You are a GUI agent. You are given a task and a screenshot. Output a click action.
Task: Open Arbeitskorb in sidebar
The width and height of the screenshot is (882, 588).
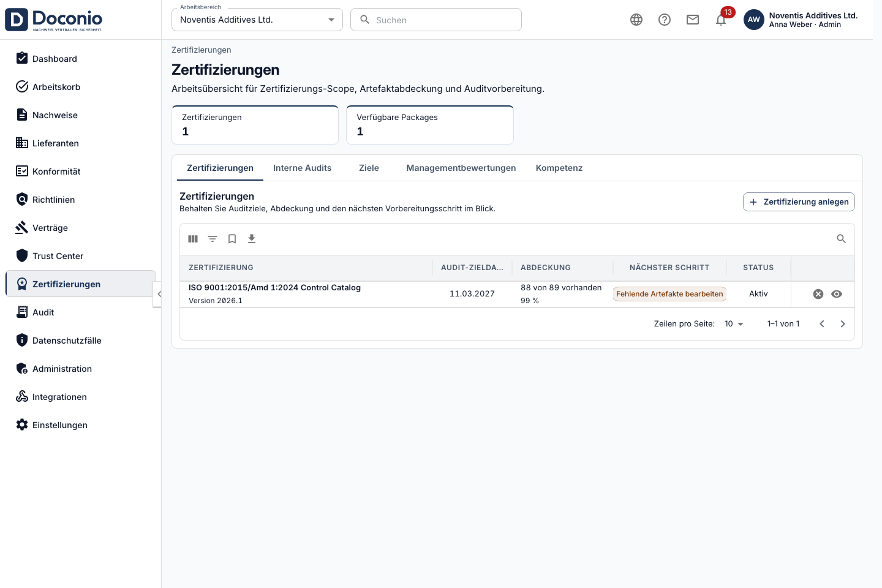point(80,87)
